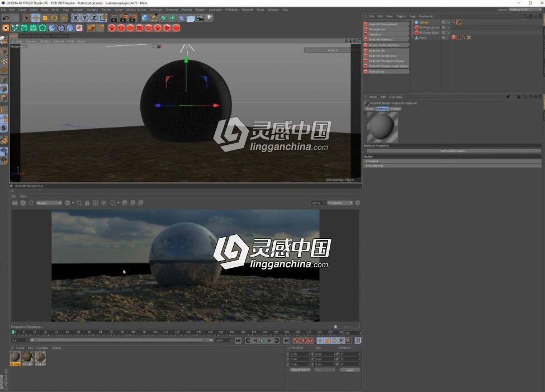This screenshot has width=545, height=392.
Task: Select the Live Selection tool
Action: pyautogui.click(x=26, y=18)
